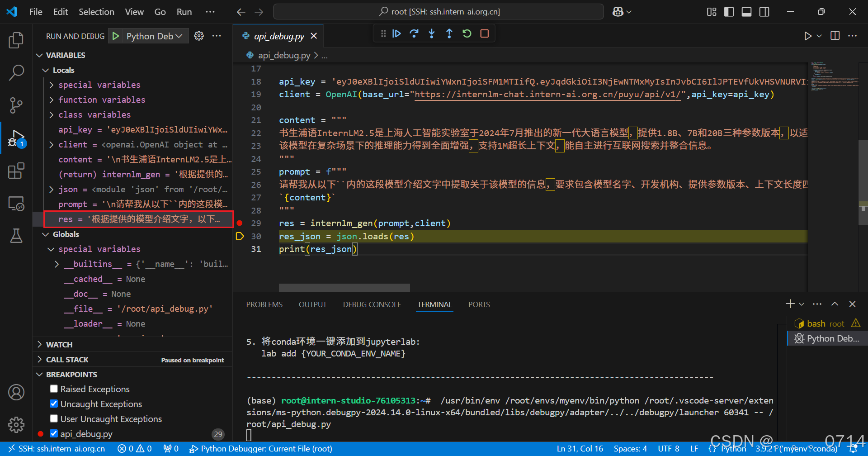Viewport: 868px width, 456px height.
Task: Remove breakpoint dot on line 29
Action: (240, 223)
